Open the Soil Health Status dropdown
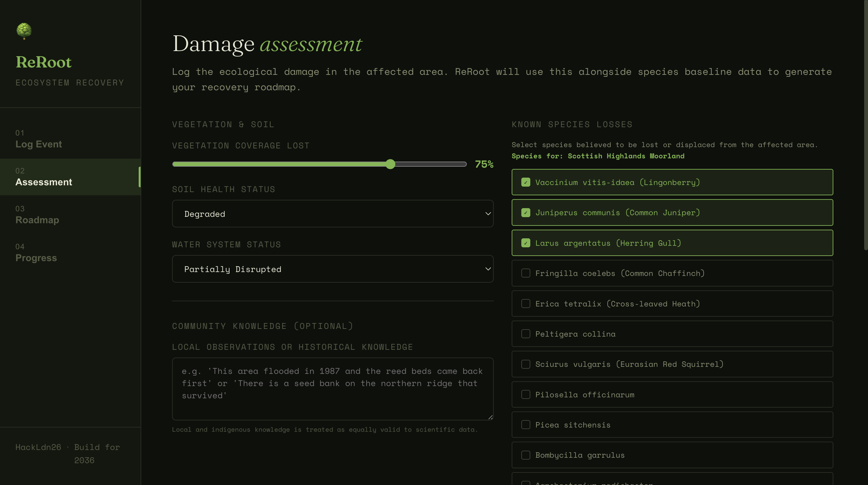Viewport: 868px width, 485px height. [332, 214]
